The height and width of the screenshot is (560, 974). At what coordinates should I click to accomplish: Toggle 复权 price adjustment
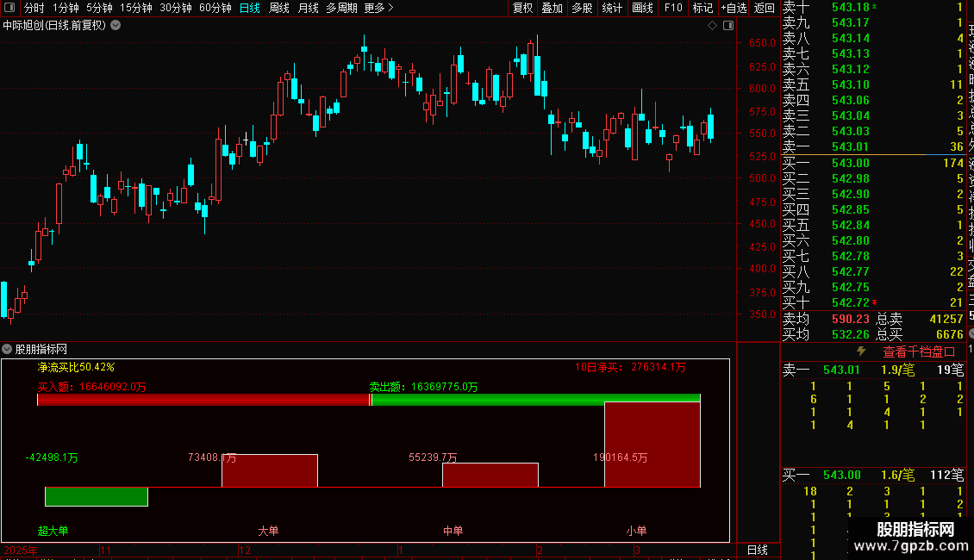(x=522, y=8)
